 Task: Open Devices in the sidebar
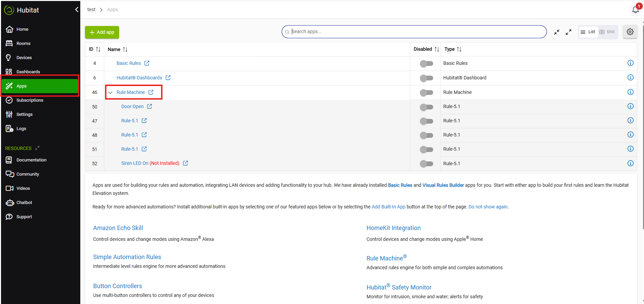pyautogui.click(x=24, y=58)
